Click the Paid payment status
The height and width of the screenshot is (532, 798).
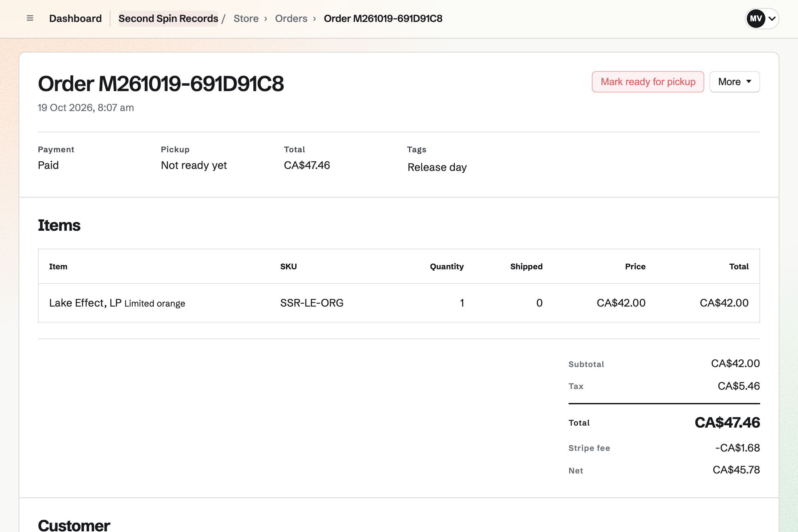48,165
